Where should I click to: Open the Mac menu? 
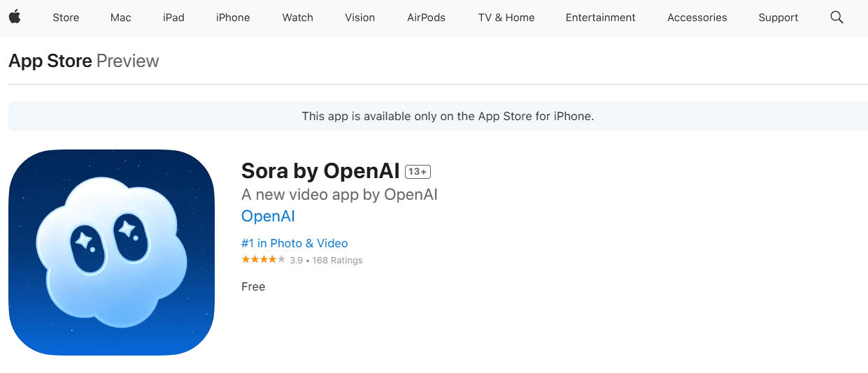click(121, 17)
